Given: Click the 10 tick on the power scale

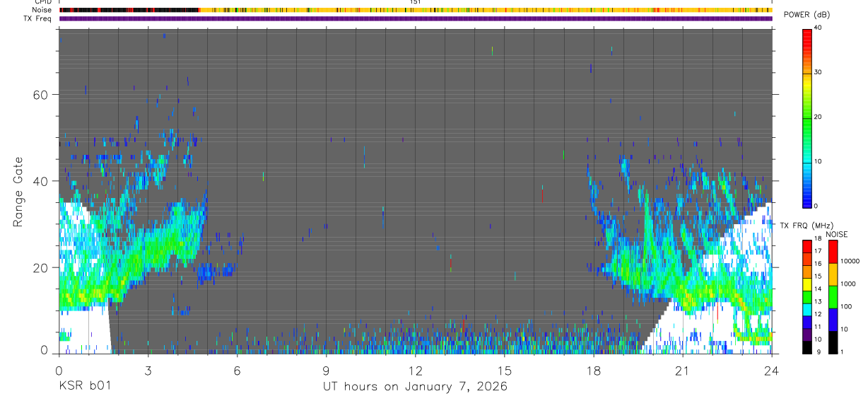Looking at the screenshot, I should point(818,161).
